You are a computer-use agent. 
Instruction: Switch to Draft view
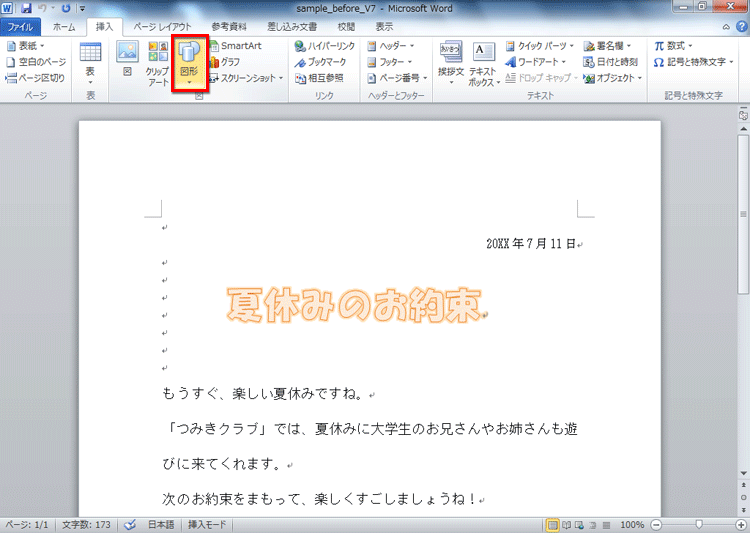pos(606,525)
